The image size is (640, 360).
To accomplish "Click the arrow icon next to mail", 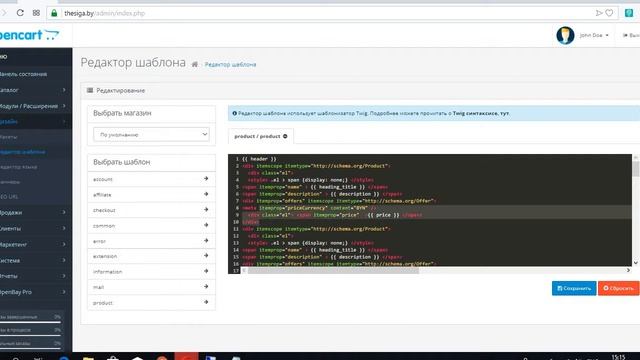I will tap(206, 287).
